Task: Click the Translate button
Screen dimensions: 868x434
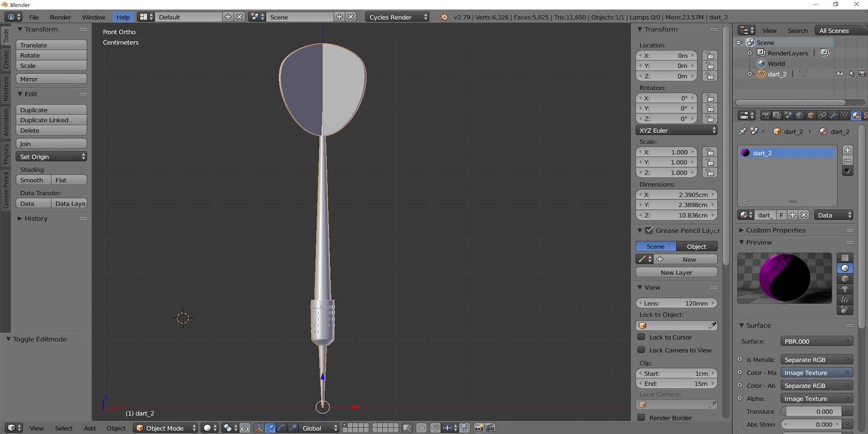Action: [51, 45]
